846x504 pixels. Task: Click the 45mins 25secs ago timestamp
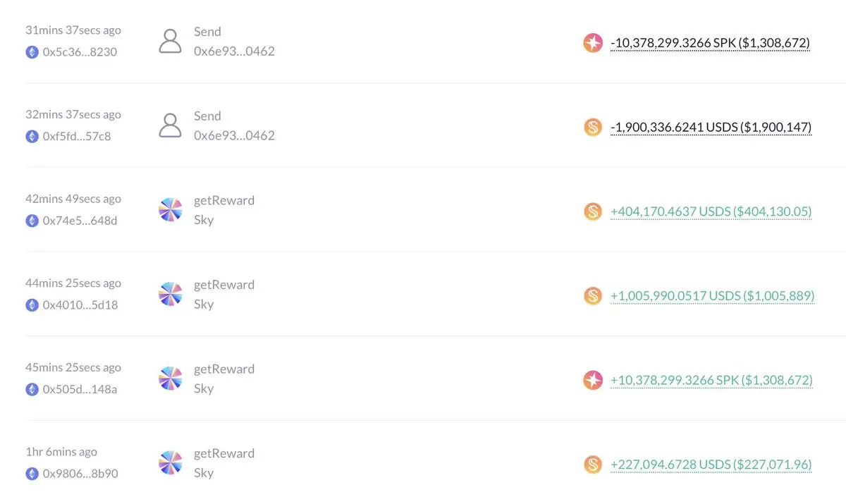73,368
